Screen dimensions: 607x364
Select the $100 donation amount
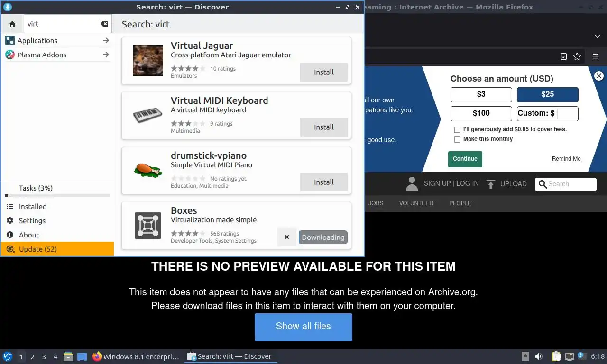click(481, 113)
